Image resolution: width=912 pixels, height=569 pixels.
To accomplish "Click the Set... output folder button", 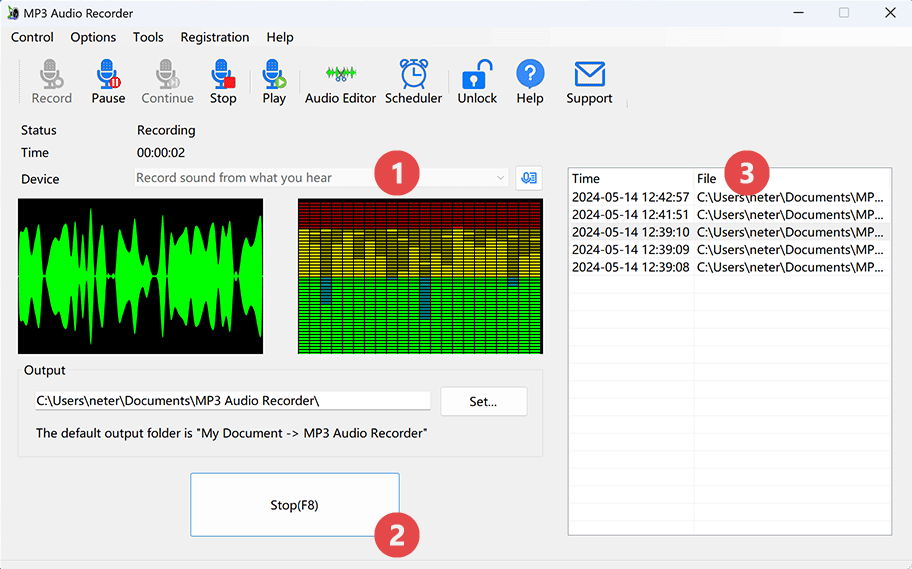I will tap(483, 401).
